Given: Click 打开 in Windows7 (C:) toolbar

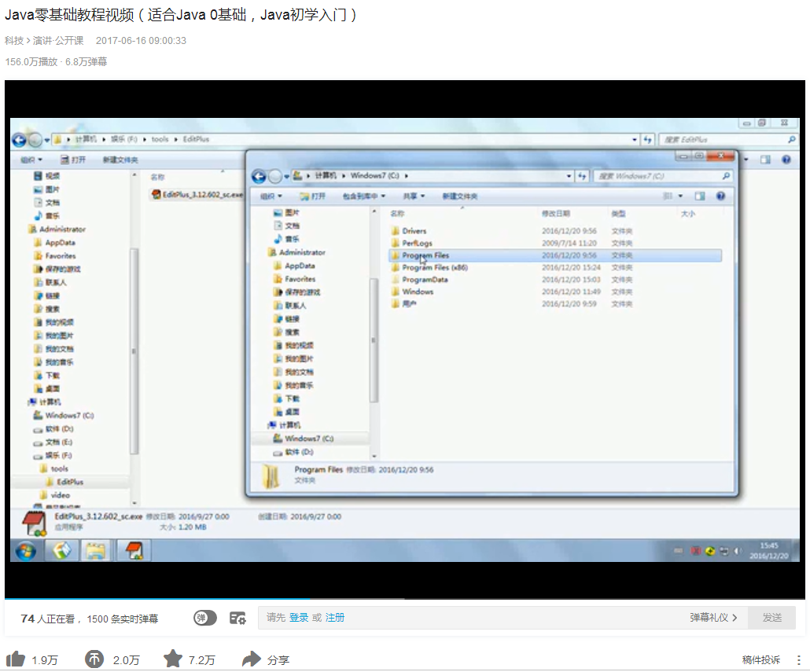Looking at the screenshot, I should coord(313,196).
